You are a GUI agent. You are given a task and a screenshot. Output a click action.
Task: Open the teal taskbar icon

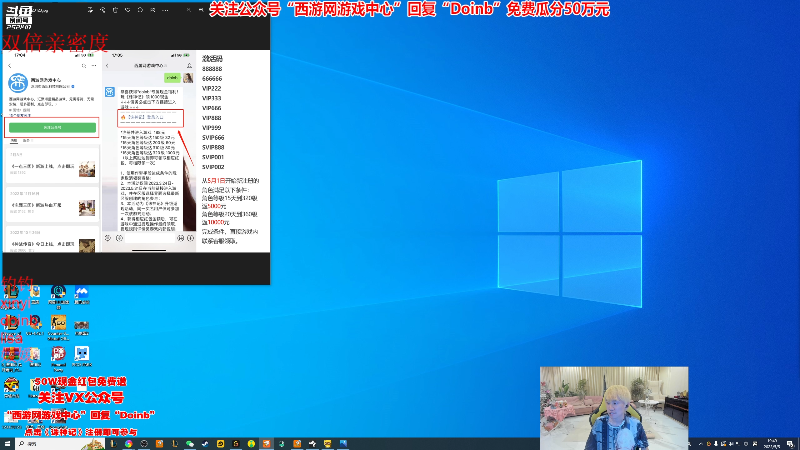pyautogui.click(x=282, y=444)
